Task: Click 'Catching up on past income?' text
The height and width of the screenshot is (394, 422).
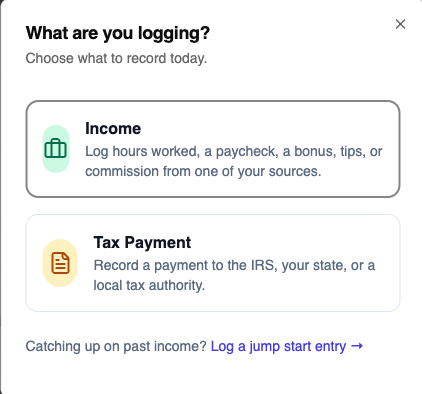Action: 116,346
